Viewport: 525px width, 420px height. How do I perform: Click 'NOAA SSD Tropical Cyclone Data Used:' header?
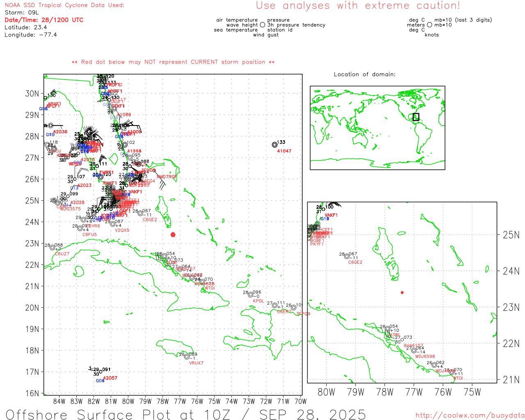click(64, 5)
